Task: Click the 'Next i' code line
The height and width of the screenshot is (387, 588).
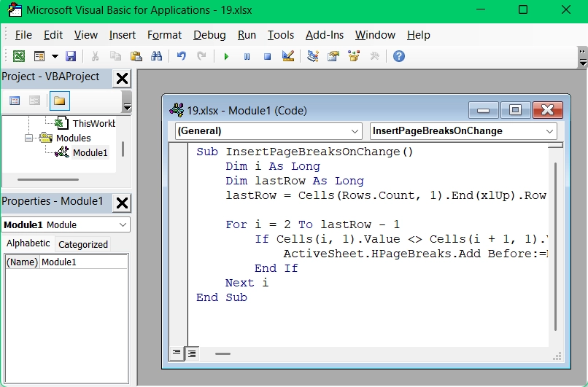Action: [247, 283]
